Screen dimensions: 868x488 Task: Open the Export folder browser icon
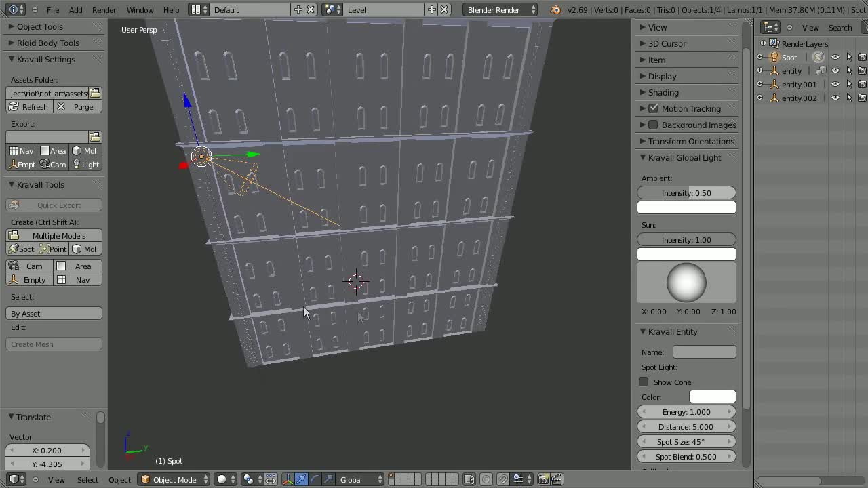[94, 136]
